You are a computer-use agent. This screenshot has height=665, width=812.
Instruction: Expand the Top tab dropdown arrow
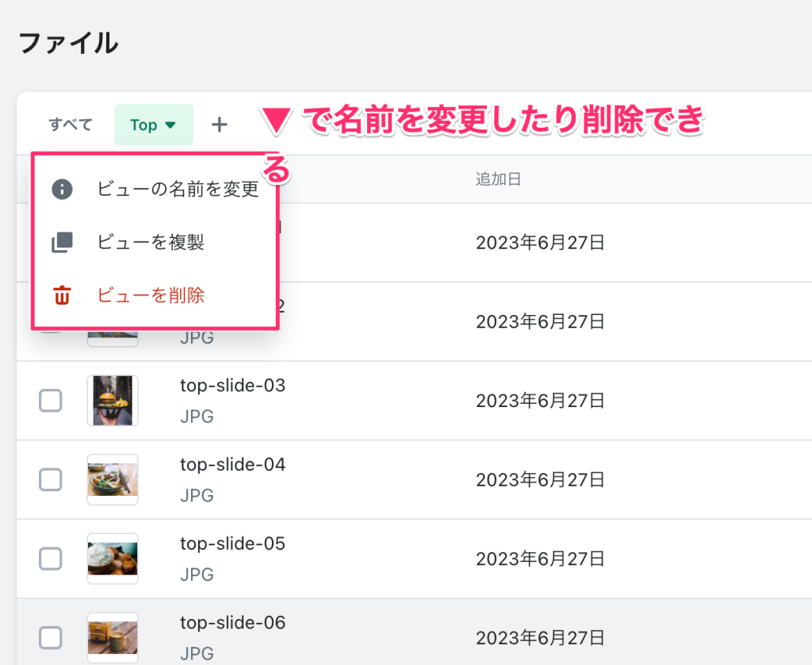pos(170,125)
